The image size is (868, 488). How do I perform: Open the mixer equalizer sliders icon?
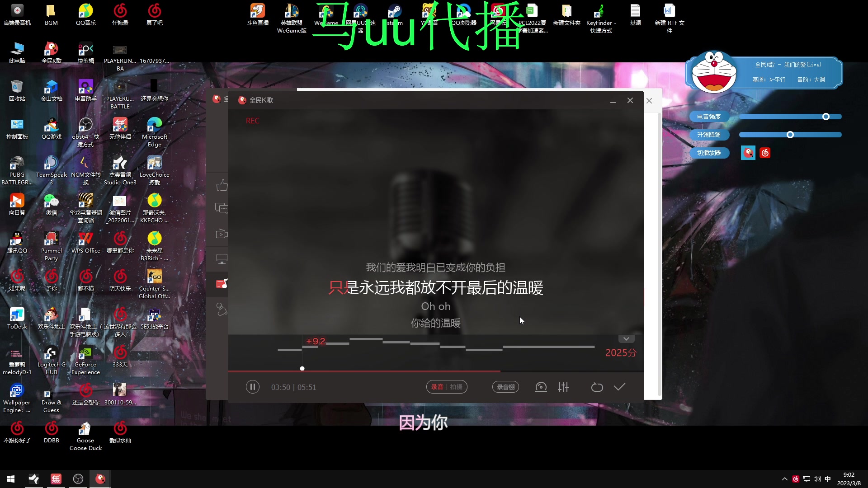pos(563,387)
